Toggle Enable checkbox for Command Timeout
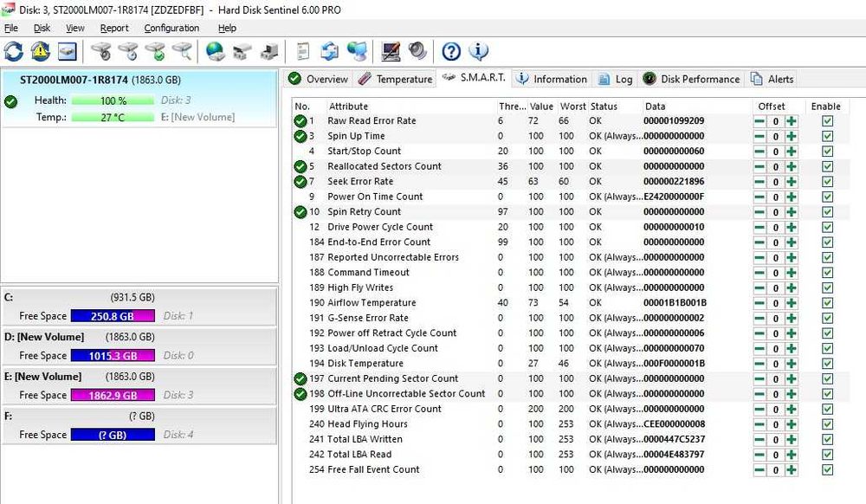 [x=827, y=273]
